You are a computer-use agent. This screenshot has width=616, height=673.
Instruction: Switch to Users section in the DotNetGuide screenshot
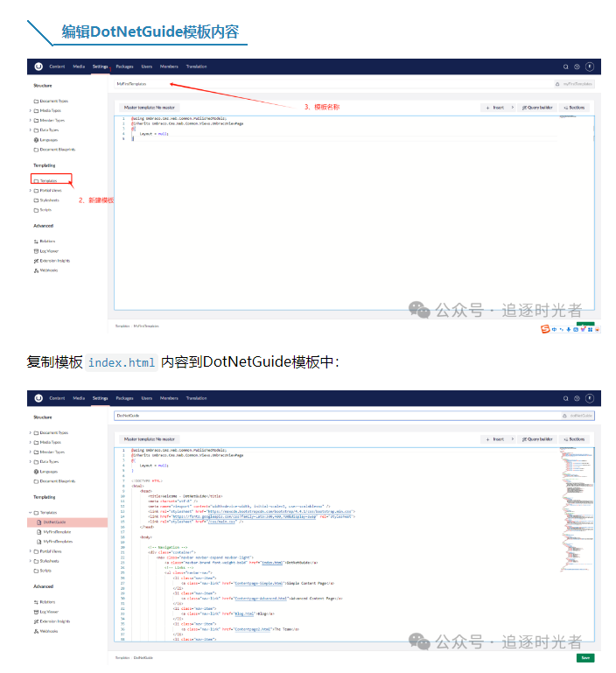147,398
